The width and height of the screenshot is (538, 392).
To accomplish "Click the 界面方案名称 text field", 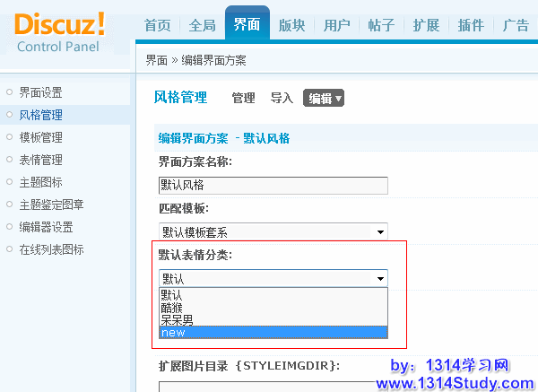I will pyautogui.click(x=273, y=186).
